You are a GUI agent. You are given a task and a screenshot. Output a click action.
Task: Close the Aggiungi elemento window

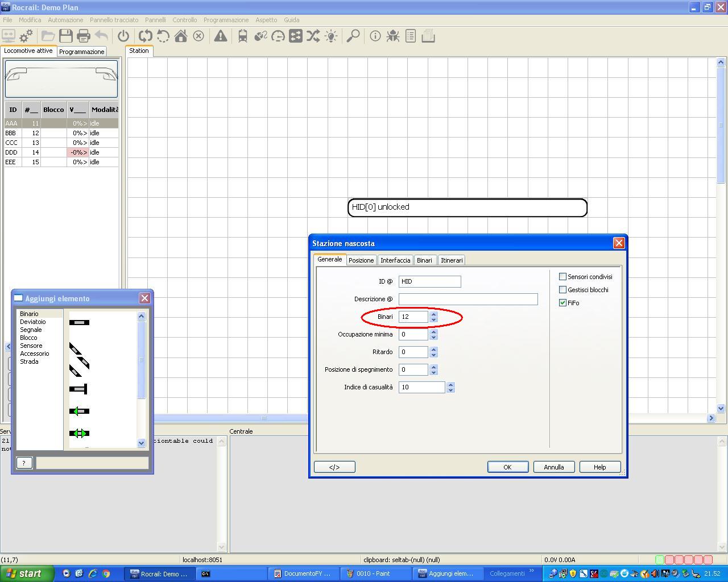click(144, 298)
